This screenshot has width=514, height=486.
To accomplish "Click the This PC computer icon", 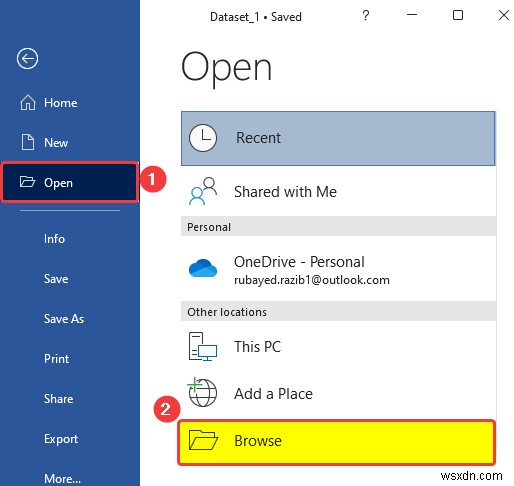I will [203, 347].
